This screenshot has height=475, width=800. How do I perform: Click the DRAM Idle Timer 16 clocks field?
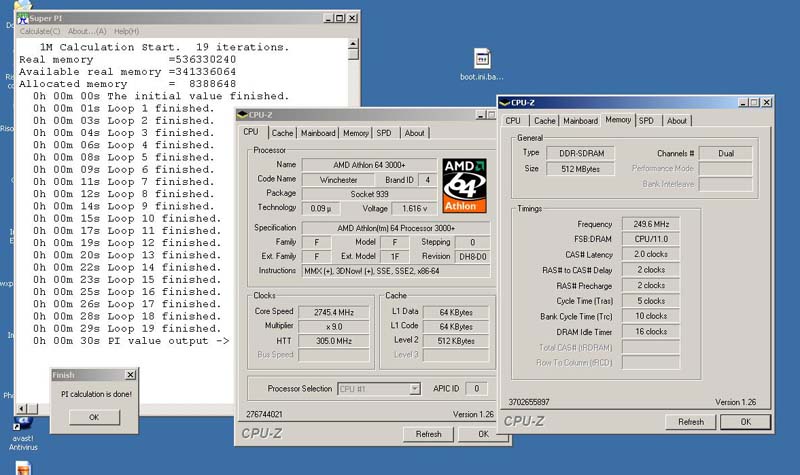pos(651,332)
